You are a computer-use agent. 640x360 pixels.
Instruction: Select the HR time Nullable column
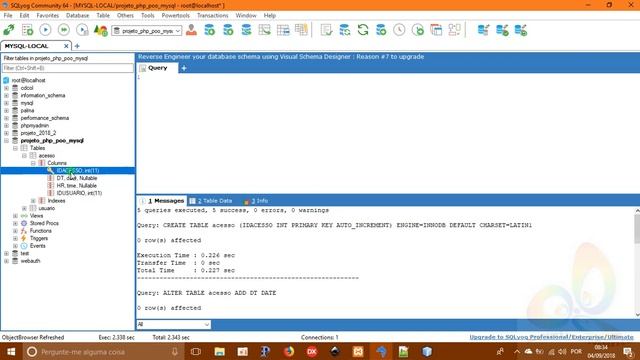(x=76, y=186)
